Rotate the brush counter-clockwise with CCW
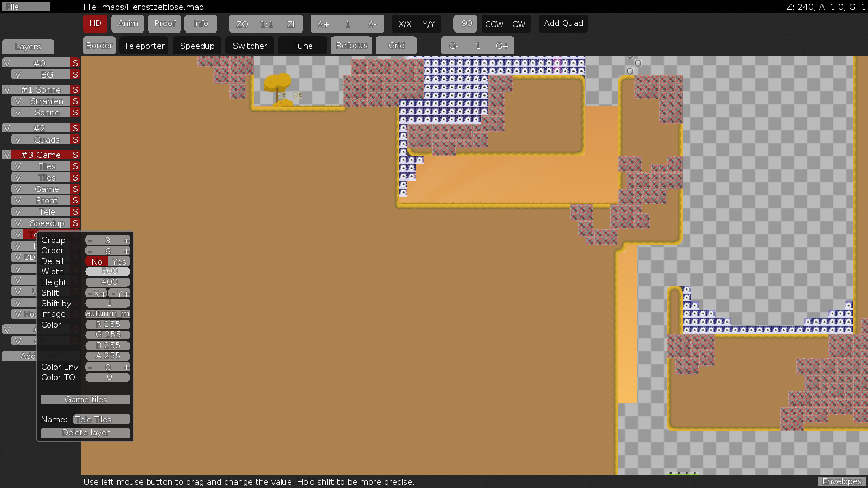This screenshot has height=488, width=868. [494, 24]
